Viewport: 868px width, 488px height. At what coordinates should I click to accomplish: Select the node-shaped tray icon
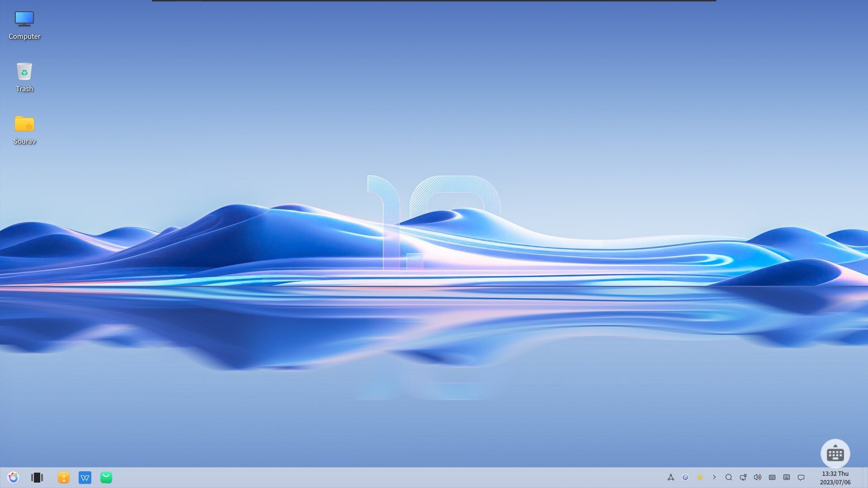click(671, 477)
